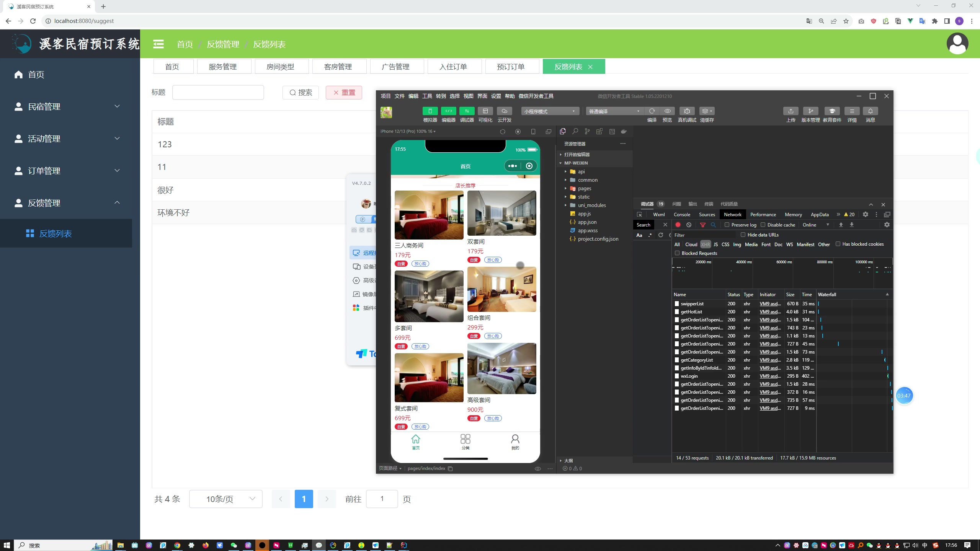Open the education kit (教育套件)
This screenshot has width=980, height=551.
(x=832, y=111)
